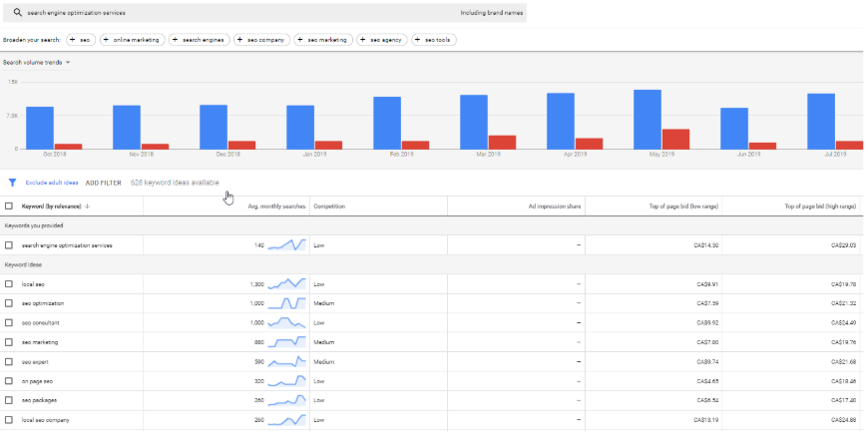
Task: Click trend sparkline for 'search engine optimization services'
Action: [286, 244]
